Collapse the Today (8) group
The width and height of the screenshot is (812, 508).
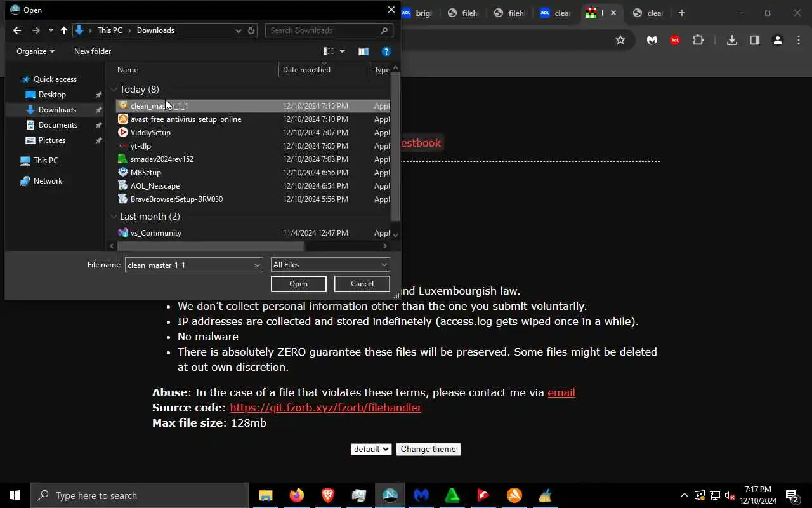pos(114,90)
